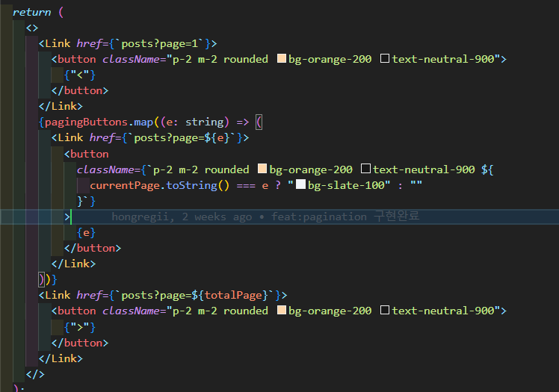The image size is (559, 392).
Task: Open the bg-slate-100 color swatch
Action: [301, 184]
